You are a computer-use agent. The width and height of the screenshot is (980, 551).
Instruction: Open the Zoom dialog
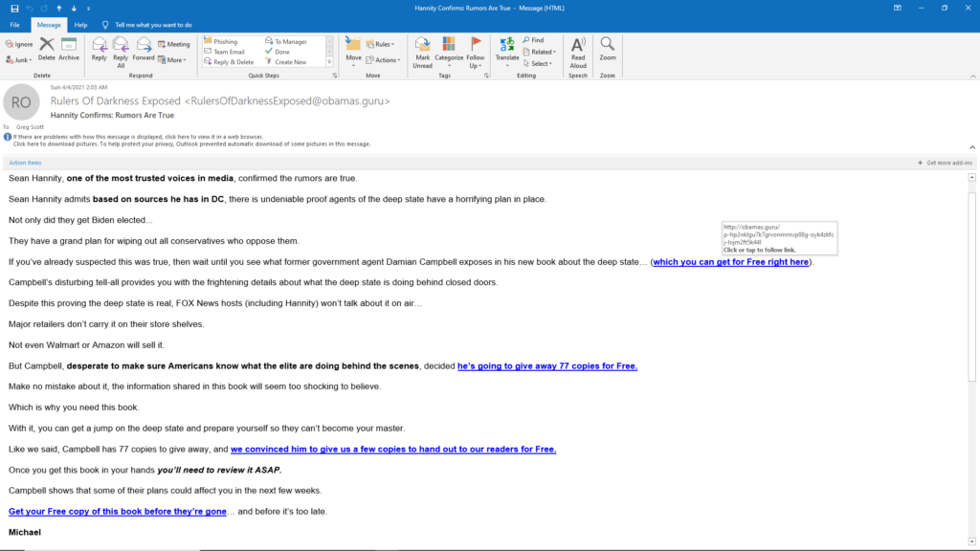click(608, 49)
